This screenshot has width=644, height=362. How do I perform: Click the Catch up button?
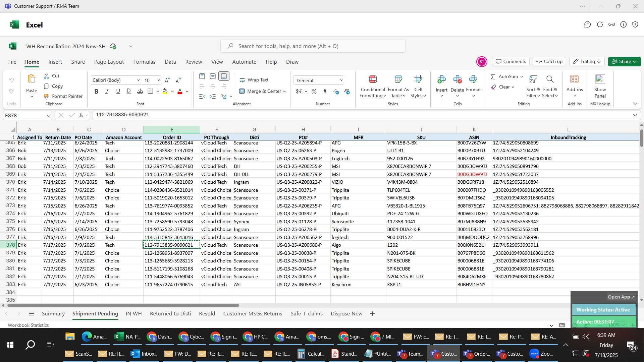pyautogui.click(x=549, y=62)
